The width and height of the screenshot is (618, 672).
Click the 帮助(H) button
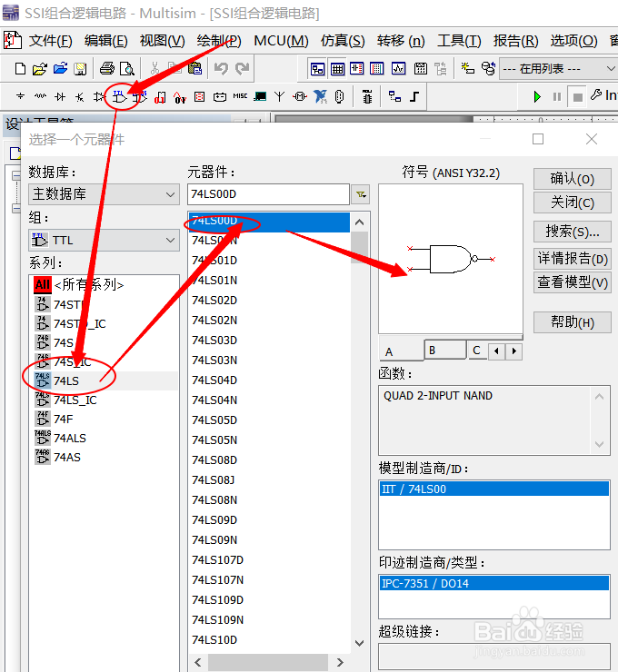573,321
